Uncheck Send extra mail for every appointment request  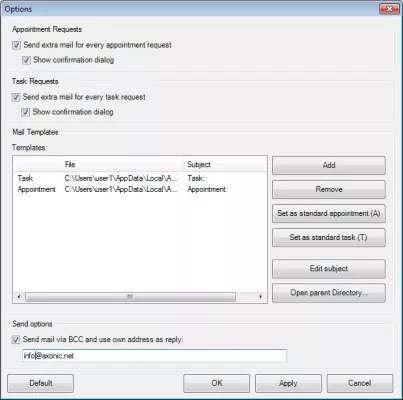16,45
